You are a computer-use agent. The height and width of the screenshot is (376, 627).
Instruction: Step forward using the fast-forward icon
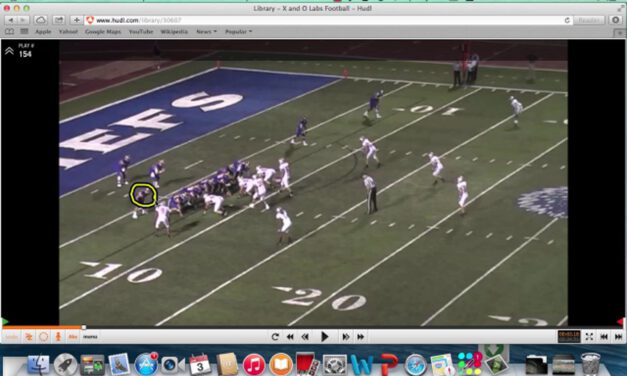pyautogui.click(x=345, y=337)
